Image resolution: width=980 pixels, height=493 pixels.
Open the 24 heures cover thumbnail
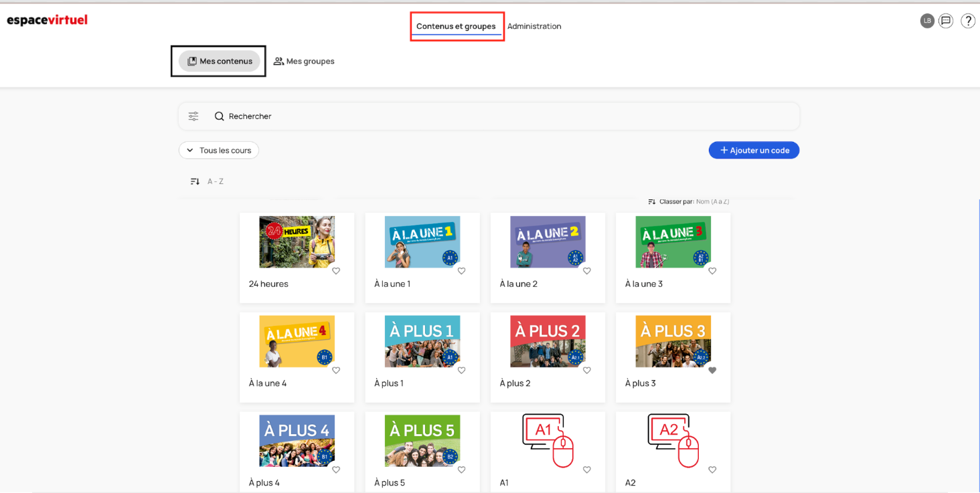tap(297, 242)
